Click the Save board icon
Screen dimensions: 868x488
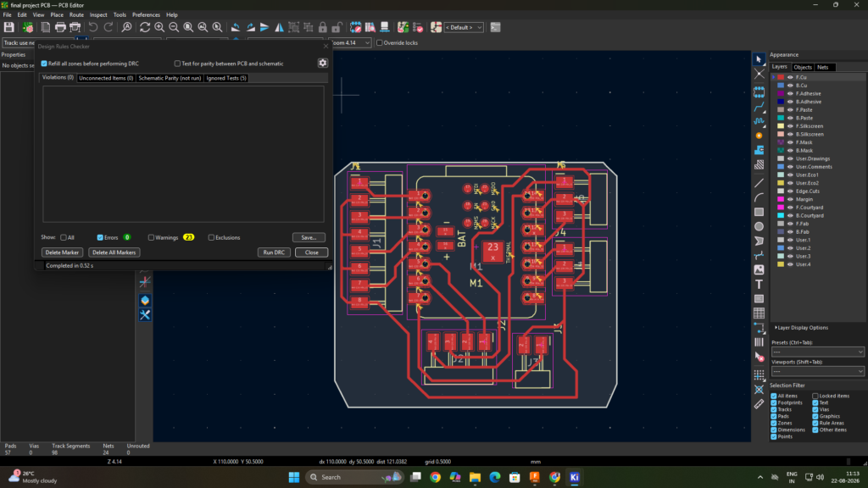(8, 27)
